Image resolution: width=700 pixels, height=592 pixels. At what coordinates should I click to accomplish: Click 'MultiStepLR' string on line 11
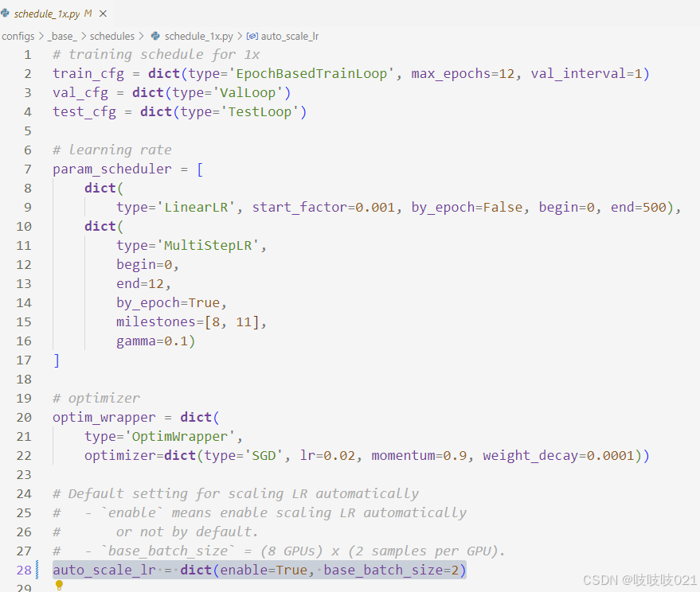pyautogui.click(x=208, y=245)
